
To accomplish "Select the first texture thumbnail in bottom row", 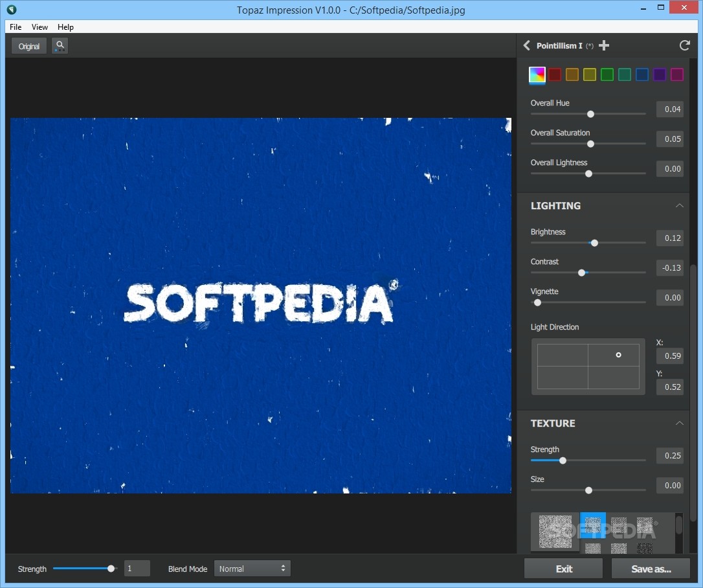I will 593,548.
